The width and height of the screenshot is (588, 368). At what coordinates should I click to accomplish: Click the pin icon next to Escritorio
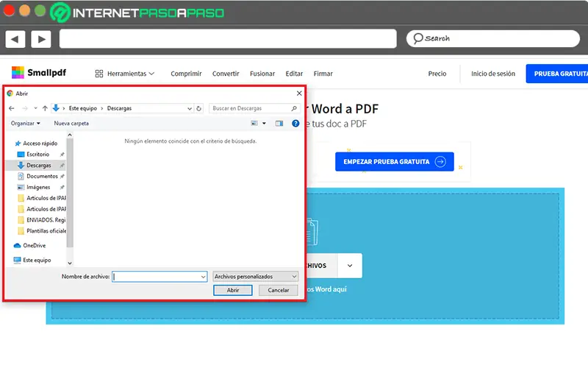(x=62, y=155)
